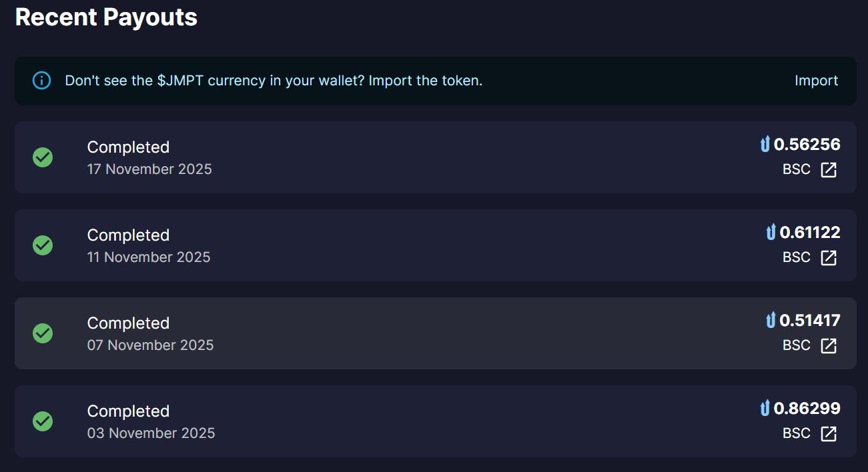868x472 pixels.
Task: Click BSC label on 0.56256 payout
Action: pyautogui.click(x=796, y=170)
